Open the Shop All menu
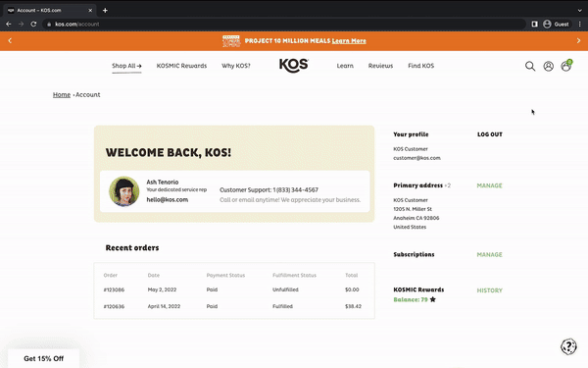The image size is (588, 368). [126, 66]
